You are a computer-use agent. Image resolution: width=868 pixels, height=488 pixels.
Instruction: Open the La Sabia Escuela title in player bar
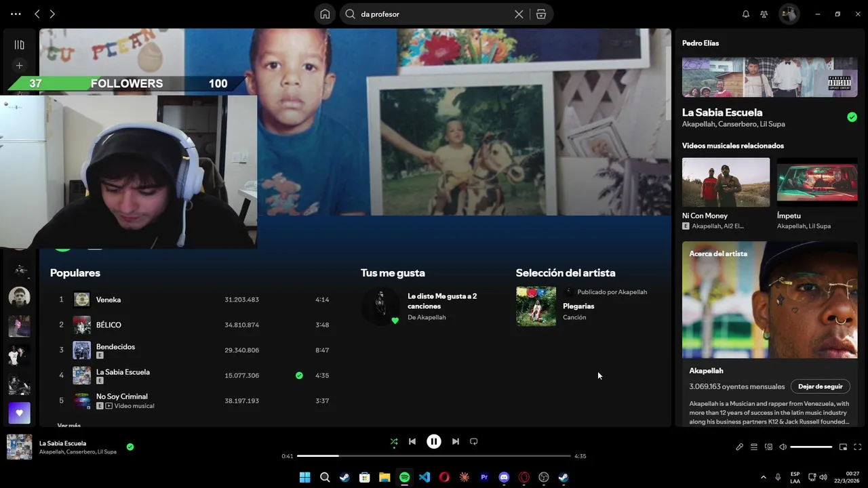[x=62, y=443]
